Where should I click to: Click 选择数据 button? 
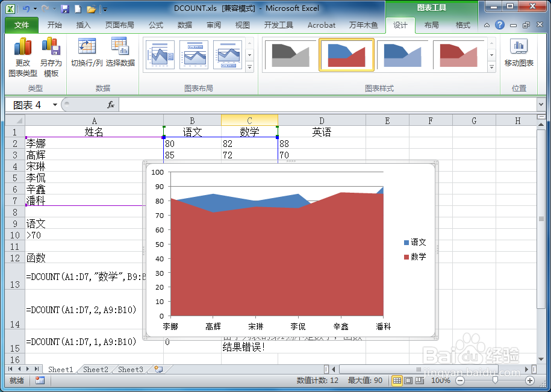[x=120, y=53]
